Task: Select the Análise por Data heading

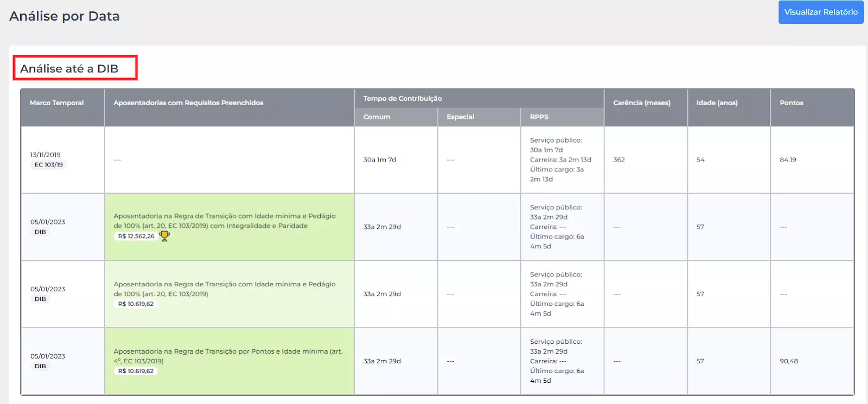Action: pos(65,16)
